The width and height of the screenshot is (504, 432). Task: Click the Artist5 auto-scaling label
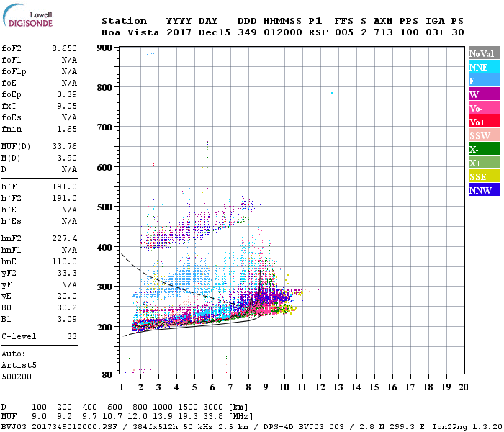click(x=16, y=365)
